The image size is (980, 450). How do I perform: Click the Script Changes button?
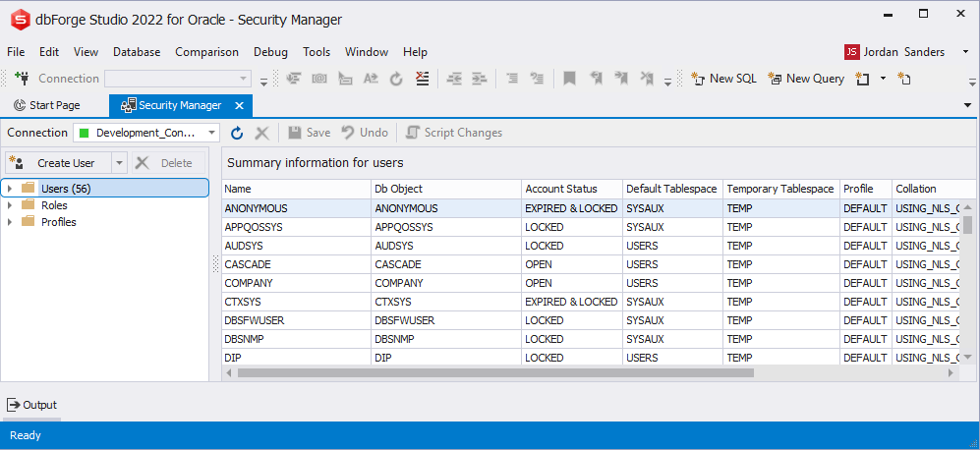[454, 133]
